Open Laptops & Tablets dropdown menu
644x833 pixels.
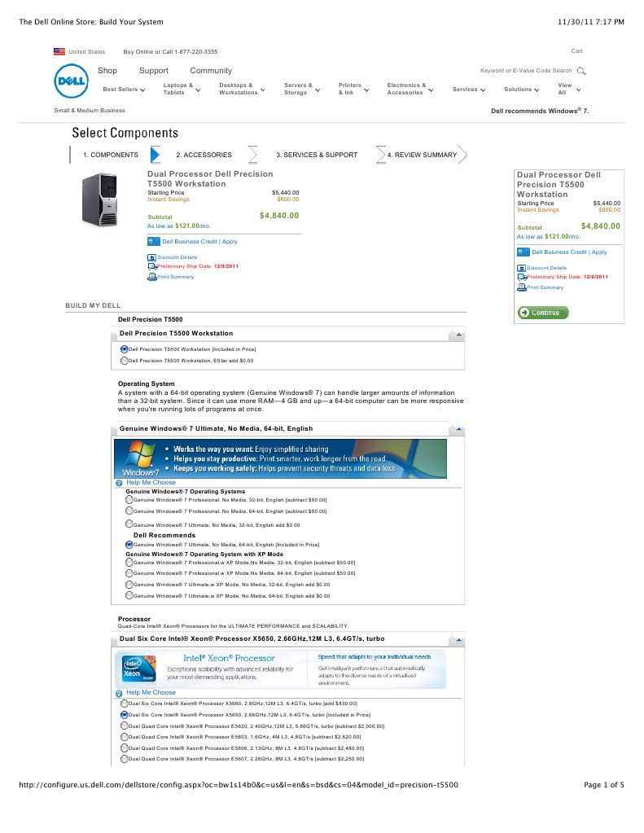click(182, 89)
